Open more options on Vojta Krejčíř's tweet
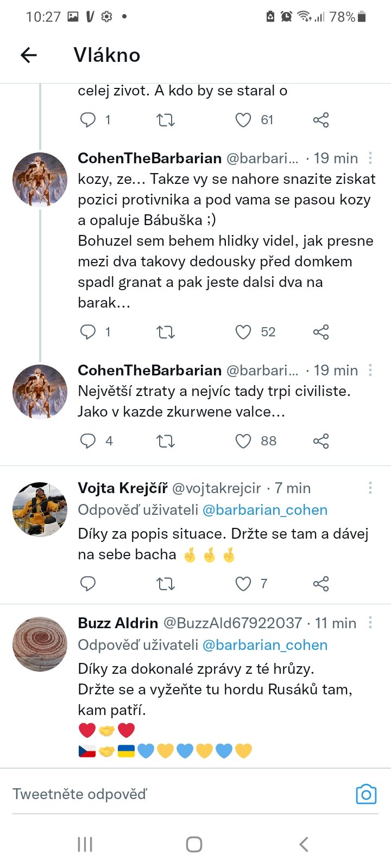Screen dimensions: 391x868 point(370,488)
